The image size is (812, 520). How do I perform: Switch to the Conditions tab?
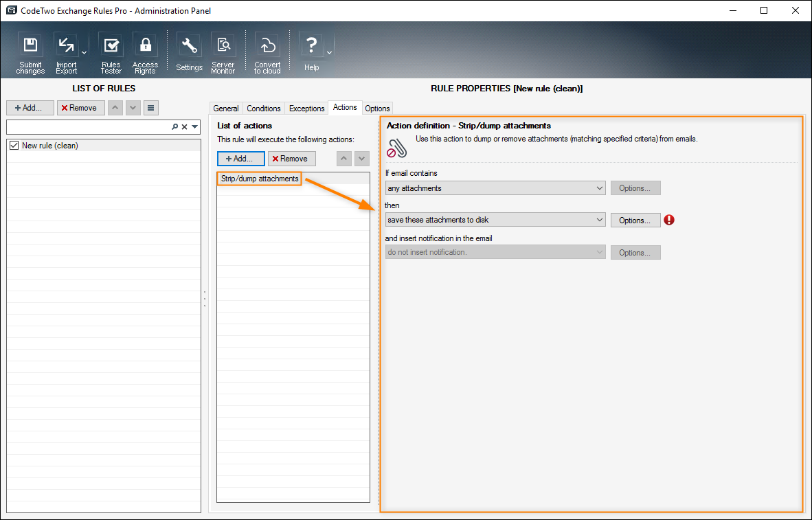click(x=264, y=109)
